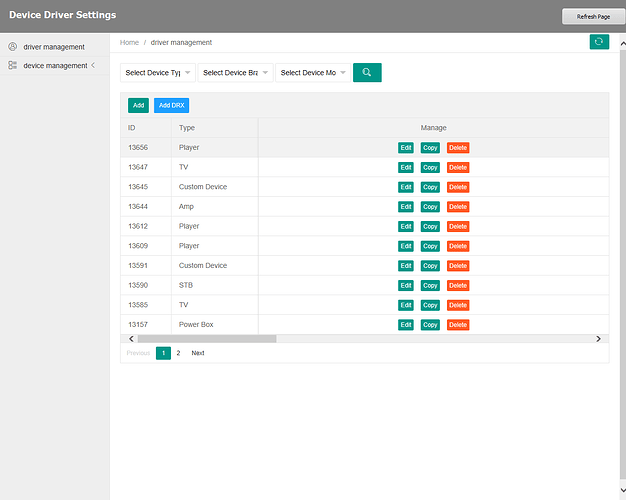The image size is (626, 500).
Task: Click the horizontal scrollbar right arrow
Action: click(x=598, y=339)
